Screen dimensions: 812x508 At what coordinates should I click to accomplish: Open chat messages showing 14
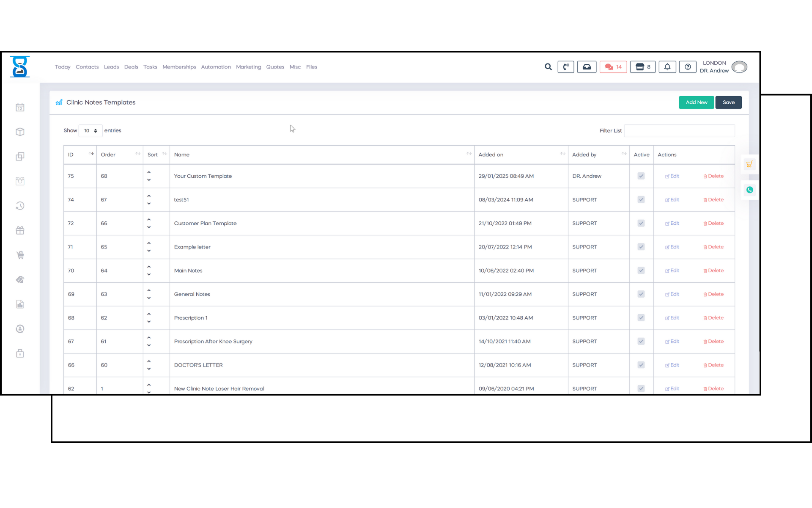pyautogui.click(x=613, y=67)
